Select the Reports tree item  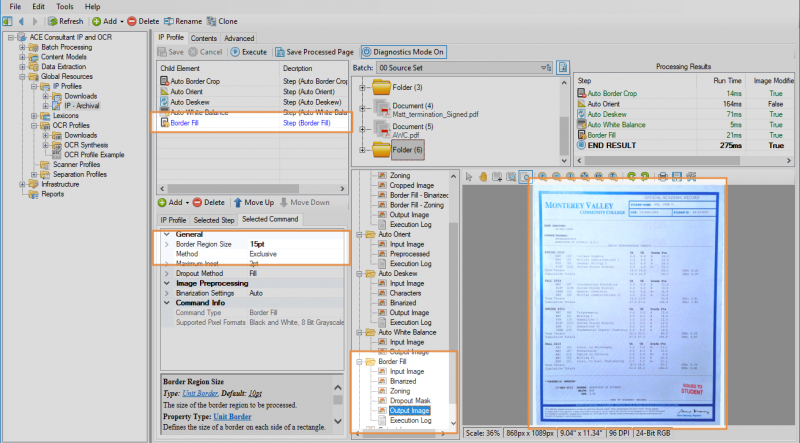52,194
